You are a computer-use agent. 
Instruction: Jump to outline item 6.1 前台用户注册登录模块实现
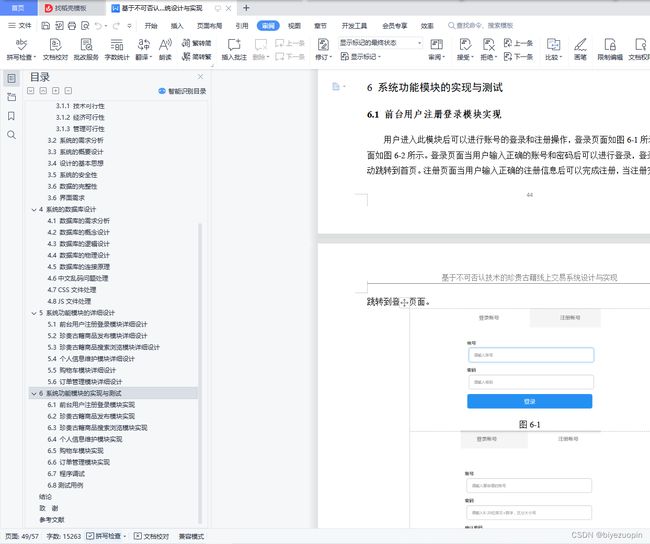coord(91,405)
